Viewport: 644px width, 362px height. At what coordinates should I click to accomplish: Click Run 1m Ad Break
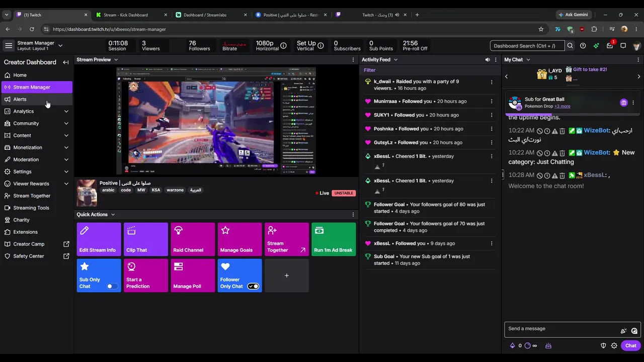pos(334,239)
